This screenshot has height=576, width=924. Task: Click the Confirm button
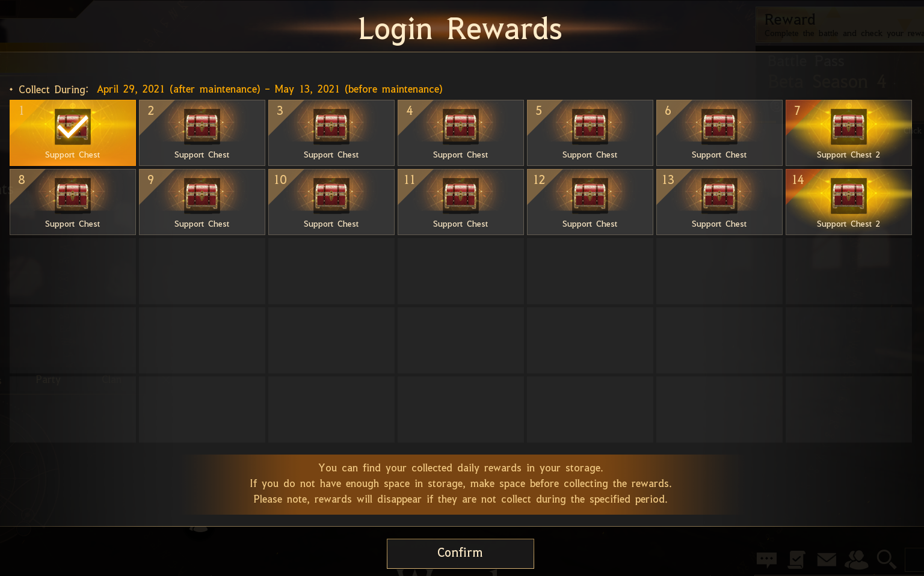coord(460,553)
